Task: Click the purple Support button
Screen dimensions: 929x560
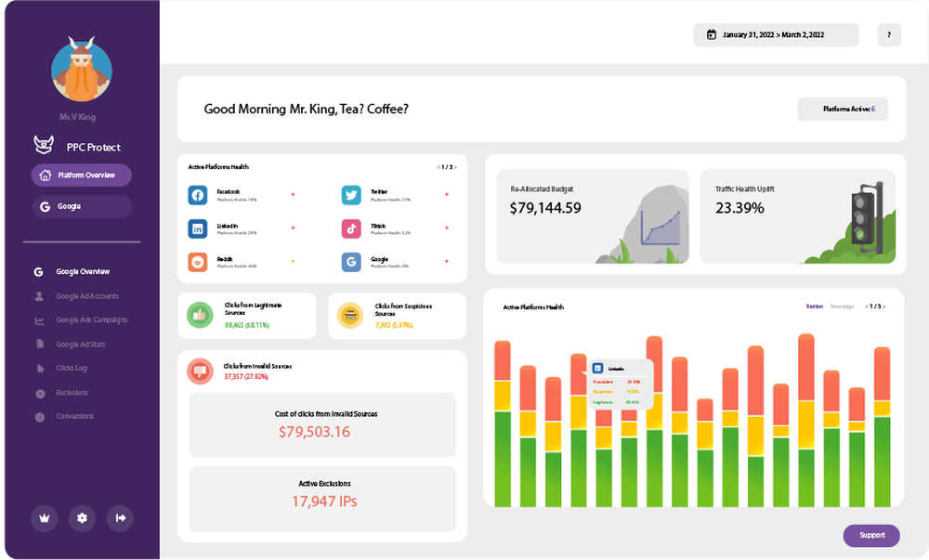Action: pyautogui.click(x=871, y=536)
